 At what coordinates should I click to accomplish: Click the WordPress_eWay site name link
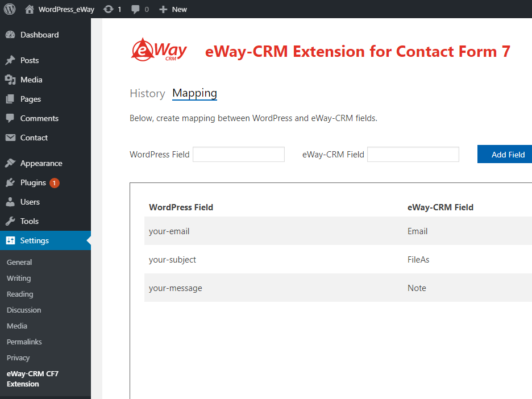[x=66, y=10]
